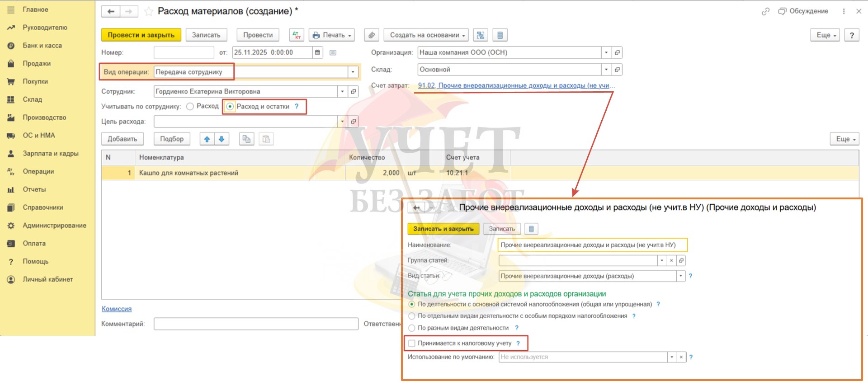
Task: Select the Расход radio option
Action: [x=190, y=106]
